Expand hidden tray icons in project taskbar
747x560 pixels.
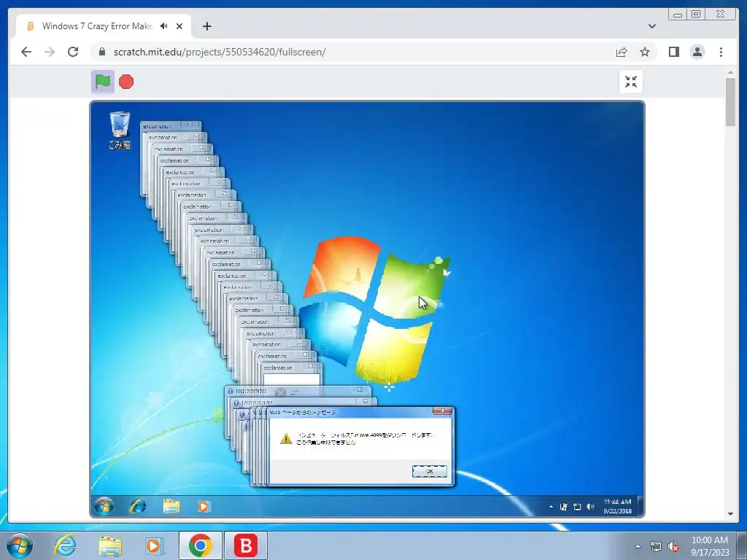click(551, 507)
